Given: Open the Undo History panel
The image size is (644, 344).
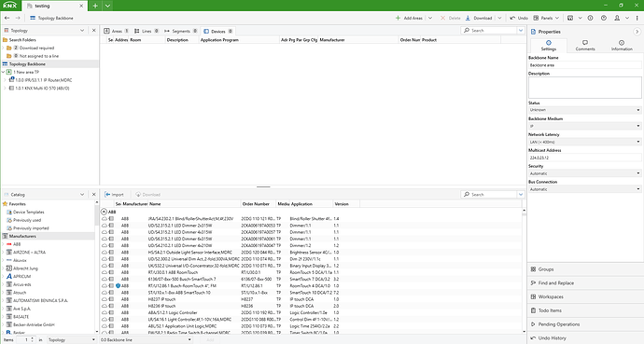Looking at the screenshot, I should [585, 337].
